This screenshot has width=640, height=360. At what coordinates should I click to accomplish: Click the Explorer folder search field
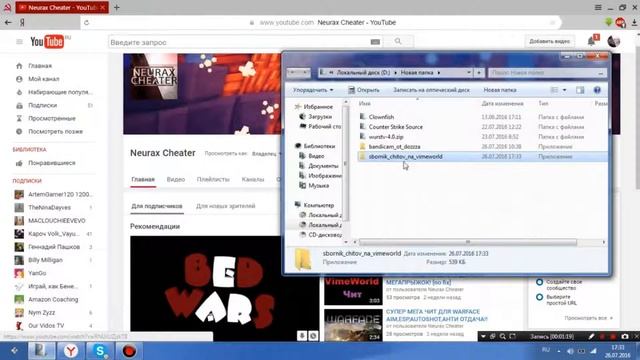tap(547, 73)
